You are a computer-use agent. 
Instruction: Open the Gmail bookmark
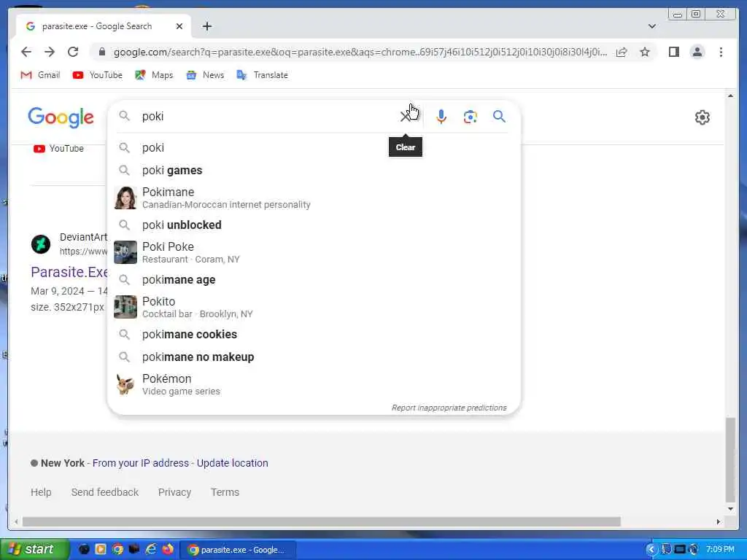[41, 75]
